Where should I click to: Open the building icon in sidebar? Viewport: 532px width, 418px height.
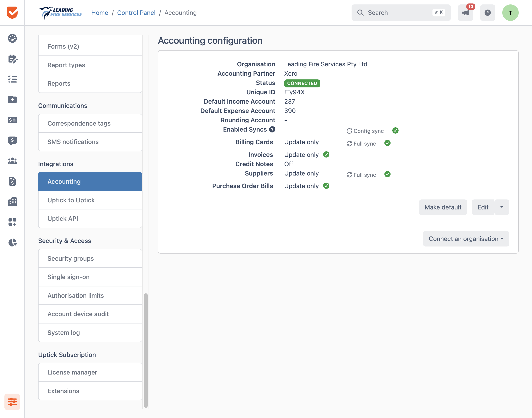(12, 202)
